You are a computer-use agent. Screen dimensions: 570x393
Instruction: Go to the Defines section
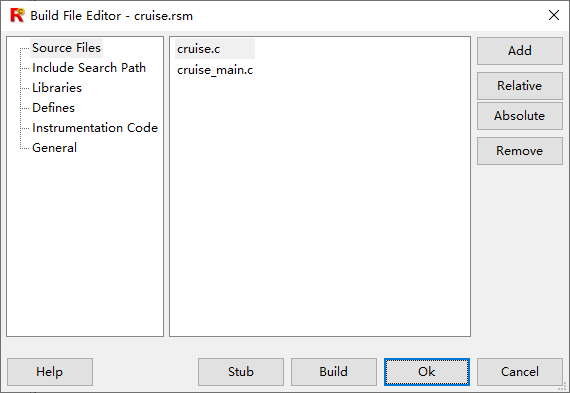53,108
